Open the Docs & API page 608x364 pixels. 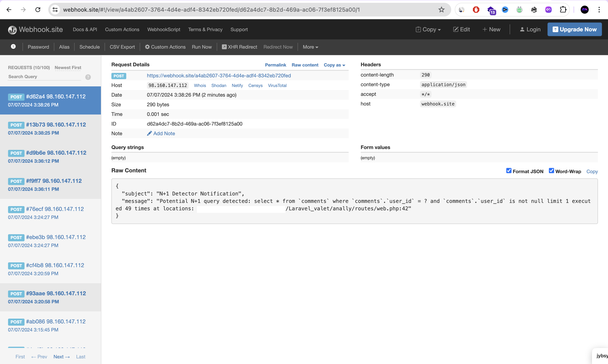[85, 29]
